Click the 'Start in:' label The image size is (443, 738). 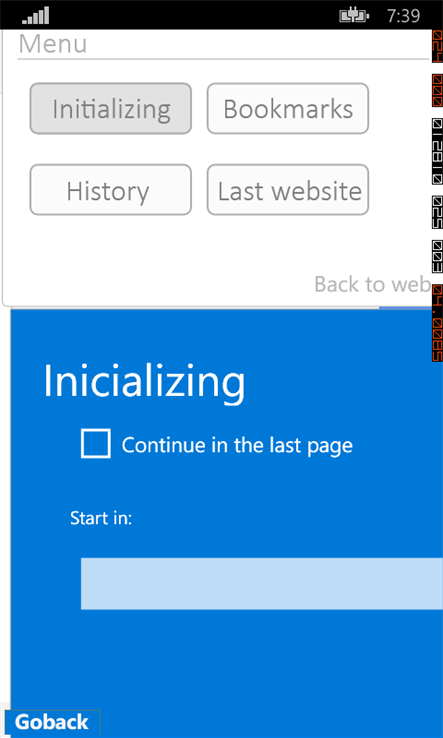point(101,518)
